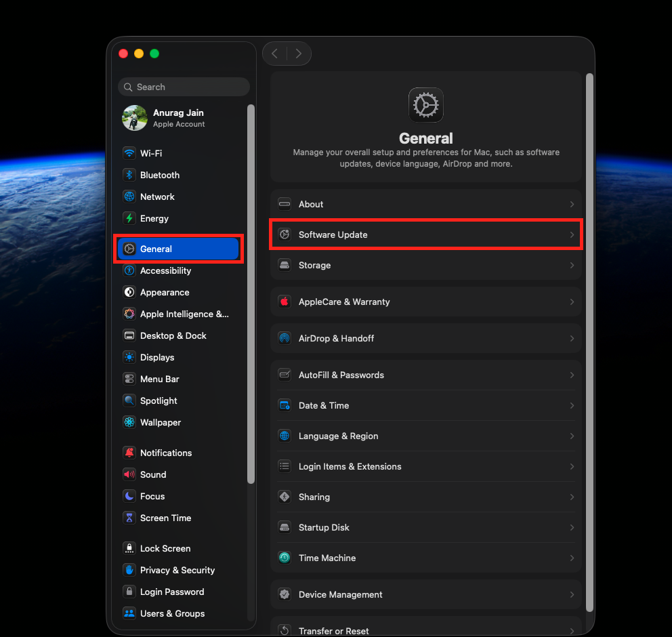Select Privacy & Security in the sidebar
This screenshot has height=637, width=672.
177,570
